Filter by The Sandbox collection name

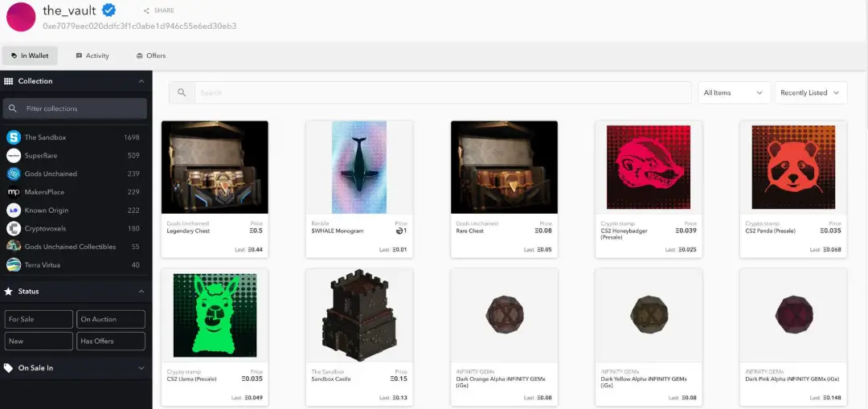[45, 137]
